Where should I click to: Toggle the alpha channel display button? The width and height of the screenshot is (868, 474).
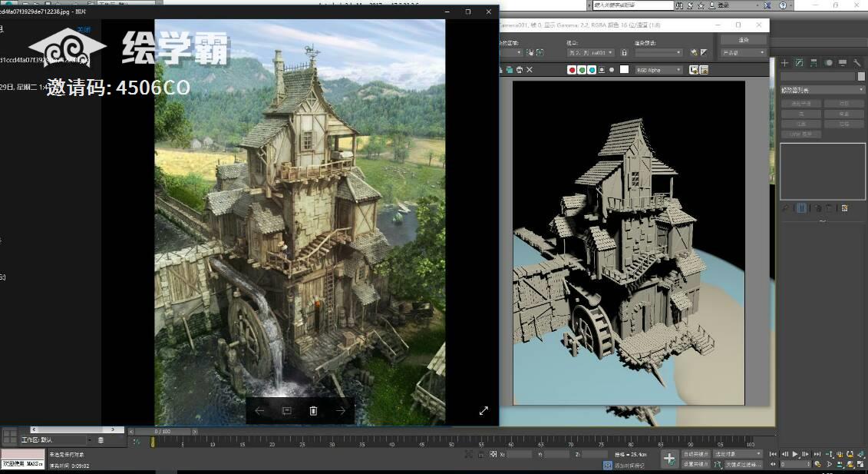point(602,70)
